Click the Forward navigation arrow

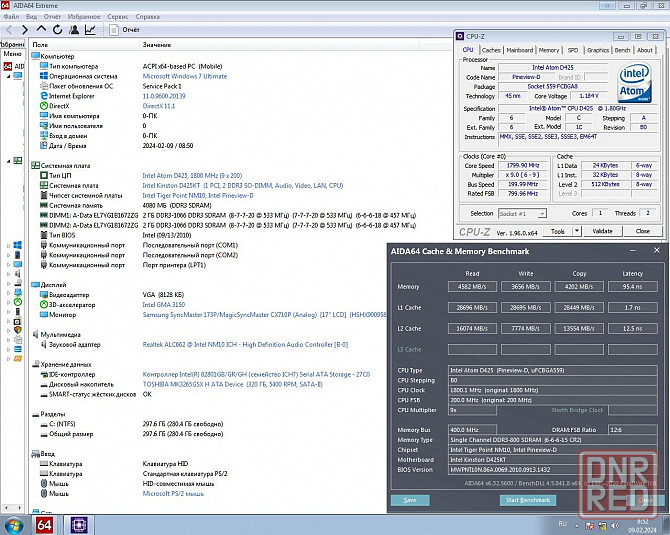pyautogui.click(x=24, y=30)
